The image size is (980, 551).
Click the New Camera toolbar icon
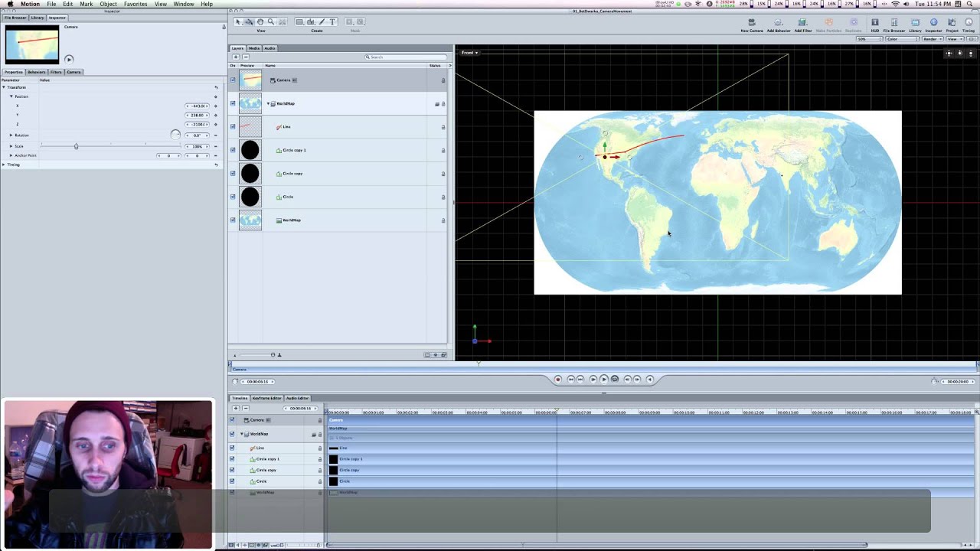[x=751, y=25]
